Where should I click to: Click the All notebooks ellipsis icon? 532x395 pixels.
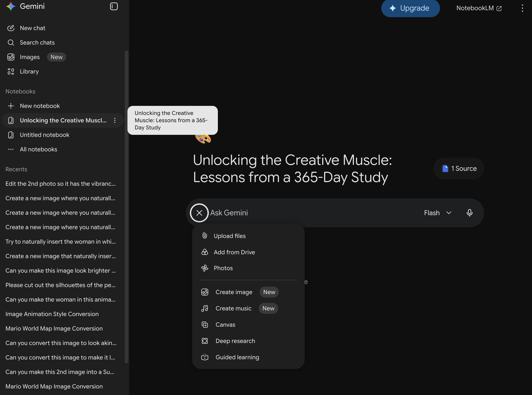(11, 150)
